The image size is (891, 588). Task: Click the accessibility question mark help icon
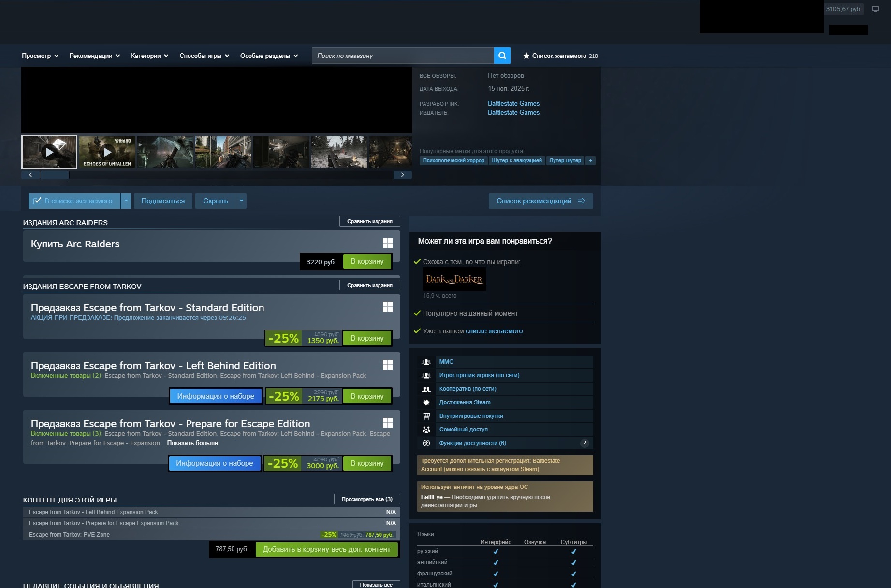point(585,443)
